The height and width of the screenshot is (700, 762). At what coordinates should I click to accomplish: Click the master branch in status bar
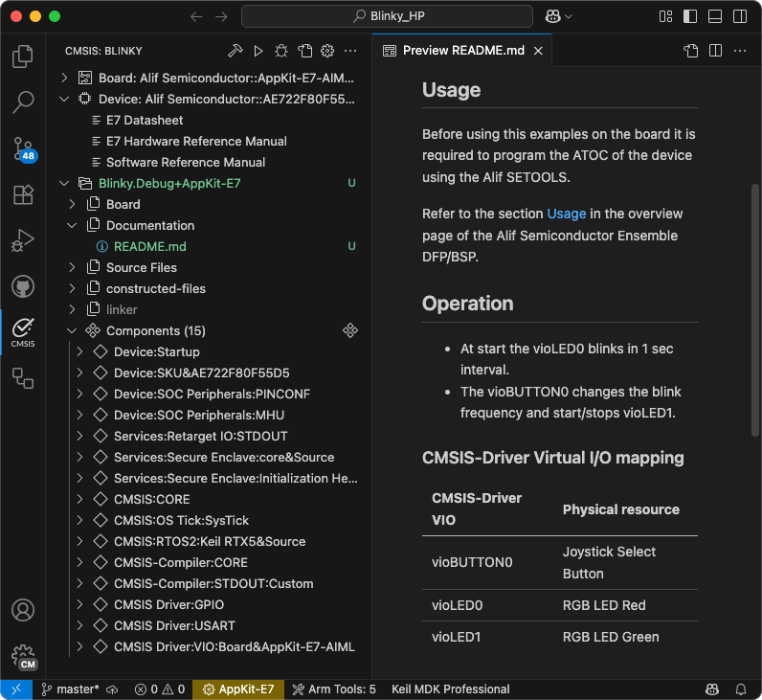[x=70, y=689]
